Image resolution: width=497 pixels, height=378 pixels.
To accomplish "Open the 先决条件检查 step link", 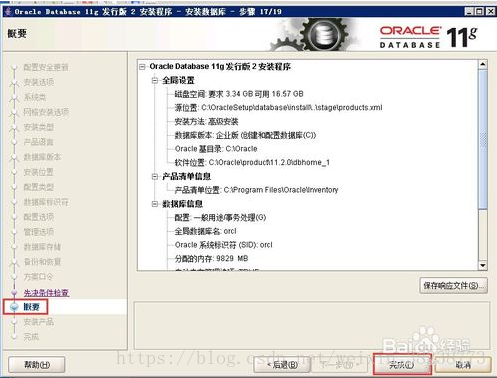I will (x=46, y=293).
